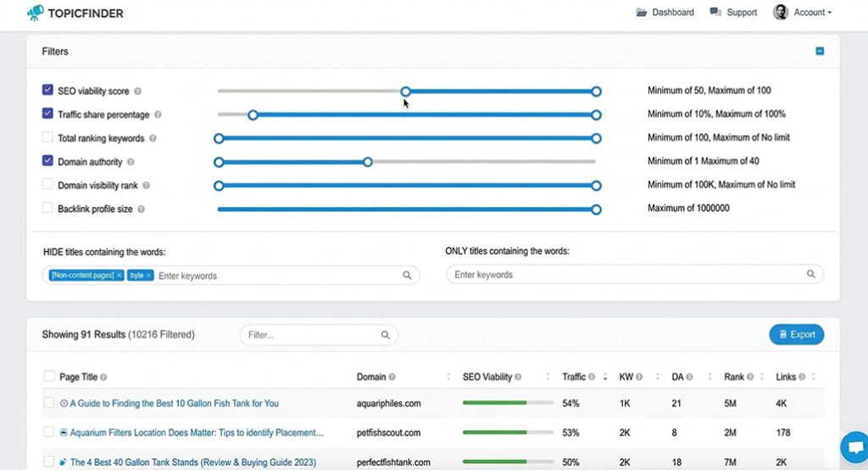Viewport: 868px width, 470px height.
Task: Open the live chat bubble
Action: 855,447
